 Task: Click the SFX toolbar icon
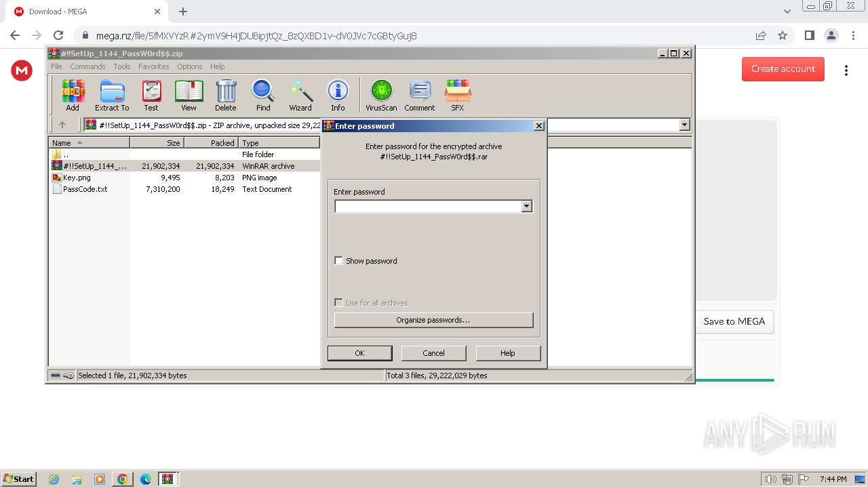(x=458, y=95)
